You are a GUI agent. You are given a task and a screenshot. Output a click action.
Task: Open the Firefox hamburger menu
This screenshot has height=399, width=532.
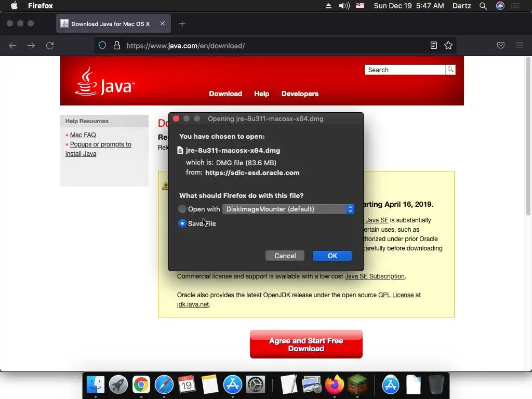(520, 45)
